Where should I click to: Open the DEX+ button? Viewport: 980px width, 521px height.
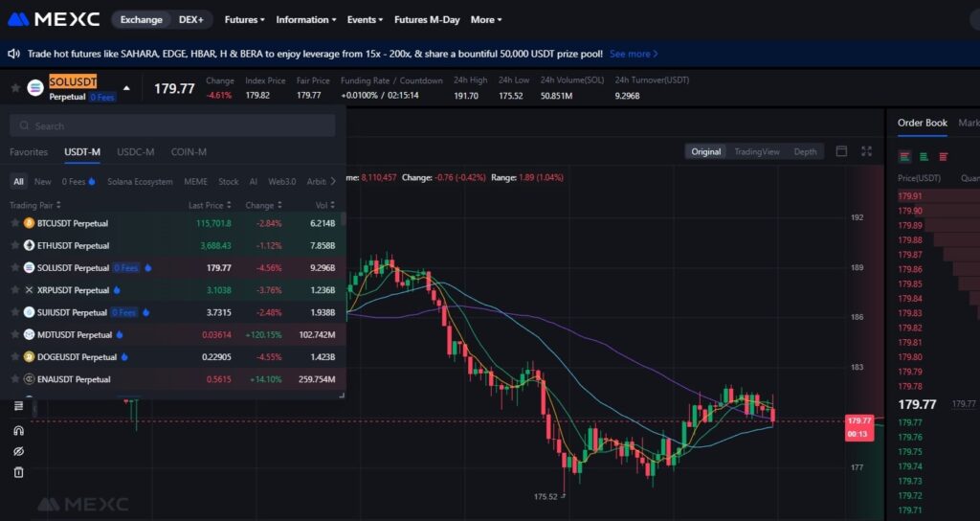click(x=191, y=19)
